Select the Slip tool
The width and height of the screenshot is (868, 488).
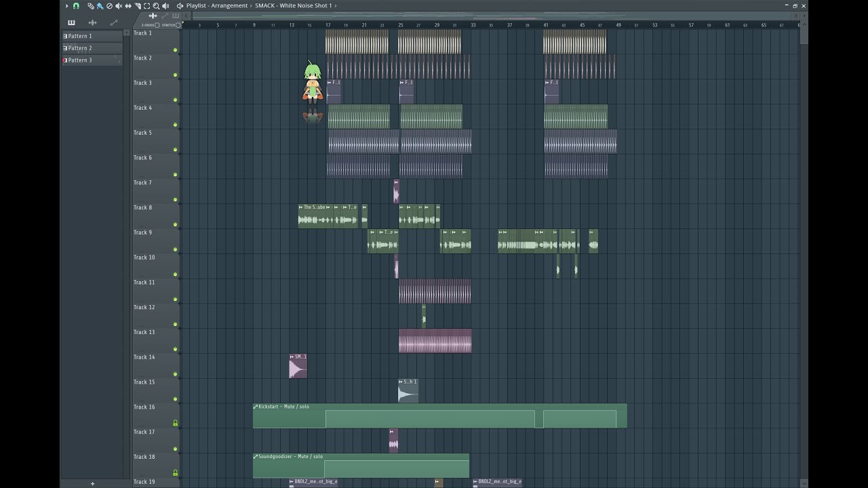point(128,6)
